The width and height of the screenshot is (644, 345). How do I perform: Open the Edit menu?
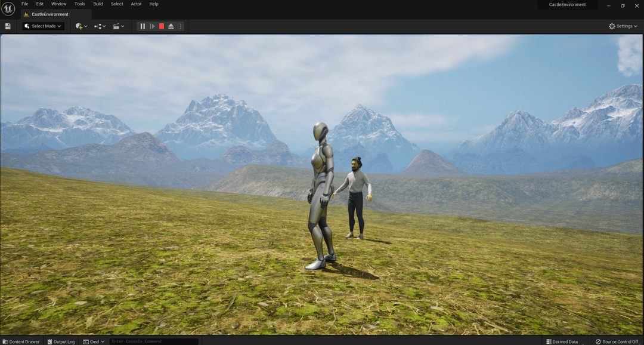(x=40, y=4)
